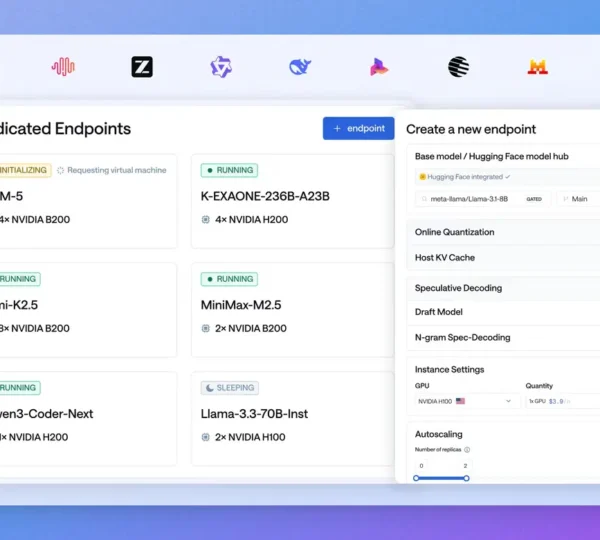
Task: Click GPU chip icon beside 2× NVIDIA H100
Action: (205, 437)
